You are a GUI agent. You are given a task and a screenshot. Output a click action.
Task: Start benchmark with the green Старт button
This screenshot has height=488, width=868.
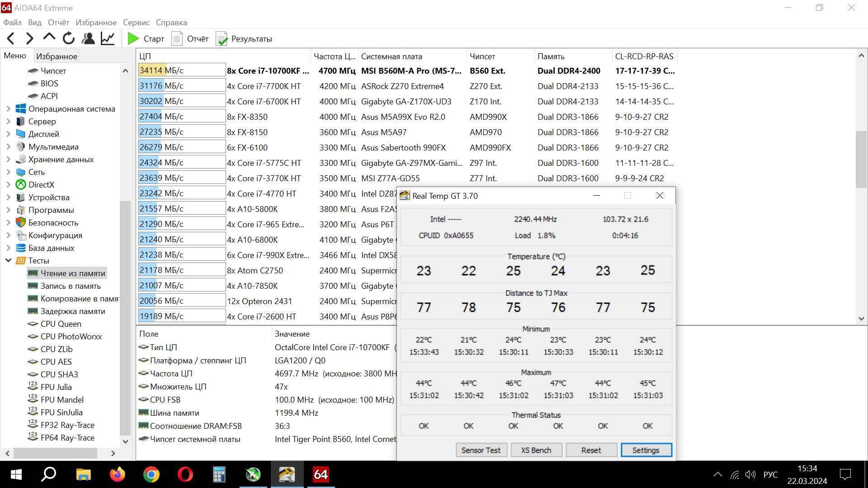pos(146,39)
